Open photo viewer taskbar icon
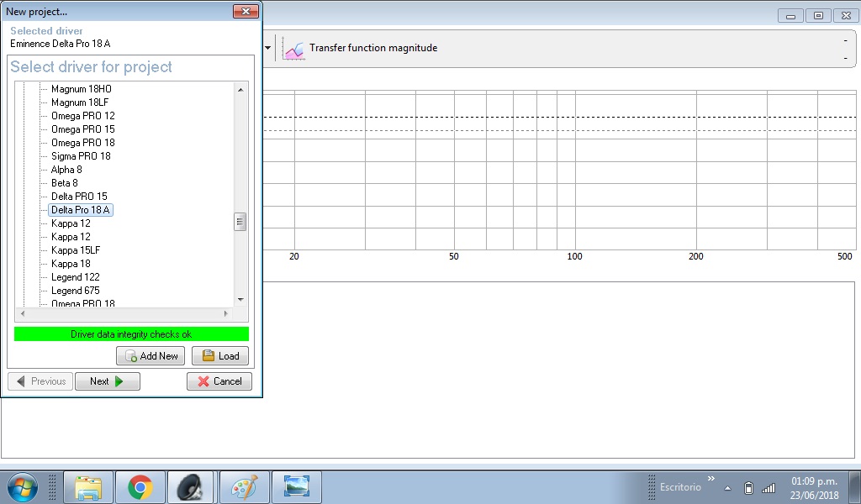861x504 pixels. (297, 487)
